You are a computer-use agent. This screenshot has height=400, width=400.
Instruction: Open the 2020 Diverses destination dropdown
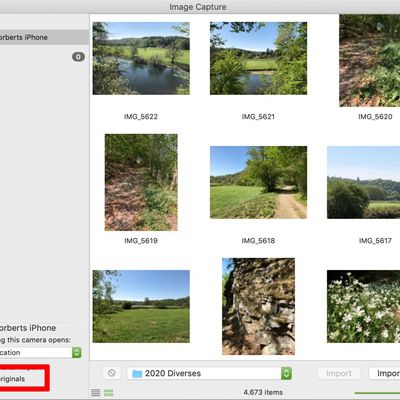coord(209,373)
